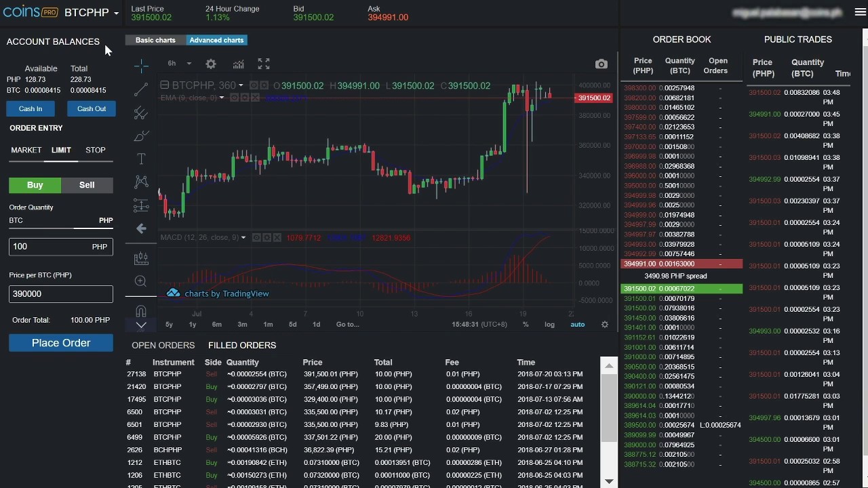The width and height of the screenshot is (868, 488).
Task: Open BTCPHP series settings gear in legend
Action: (263, 85)
